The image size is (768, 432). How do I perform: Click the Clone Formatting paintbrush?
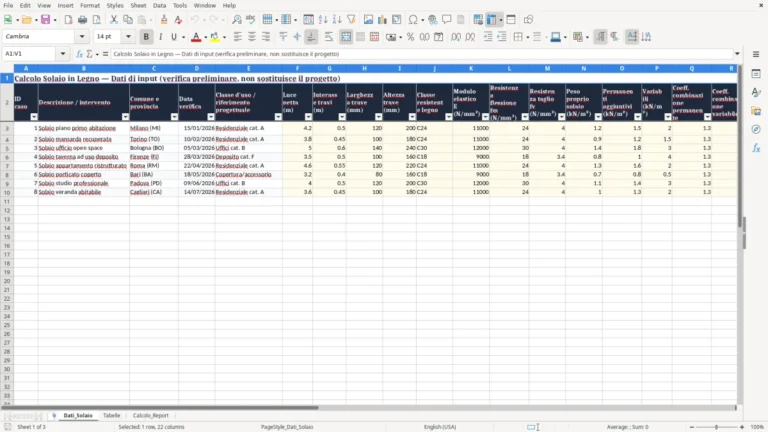point(164,20)
